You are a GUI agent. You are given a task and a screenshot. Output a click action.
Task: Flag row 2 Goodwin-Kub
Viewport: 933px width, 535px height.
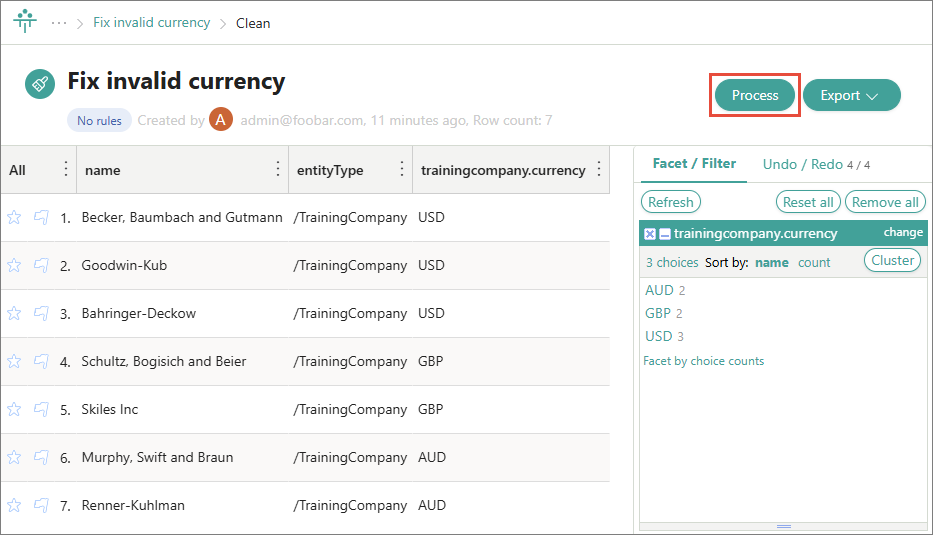click(41, 265)
